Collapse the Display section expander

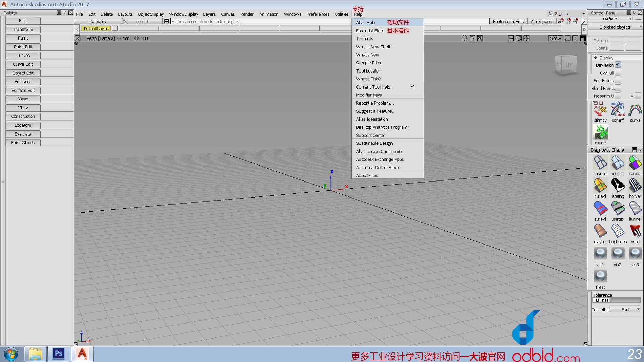[x=595, y=57]
